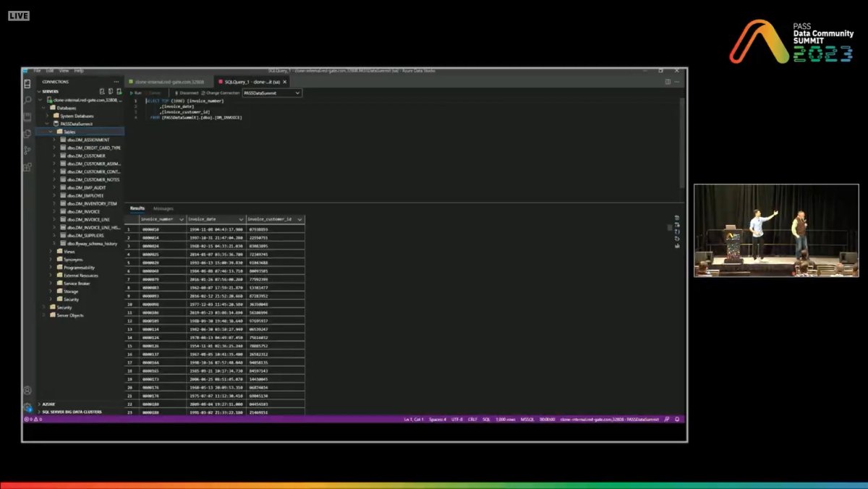Run the query with the Run button
Viewport: 868px width, 489px height.
point(136,93)
